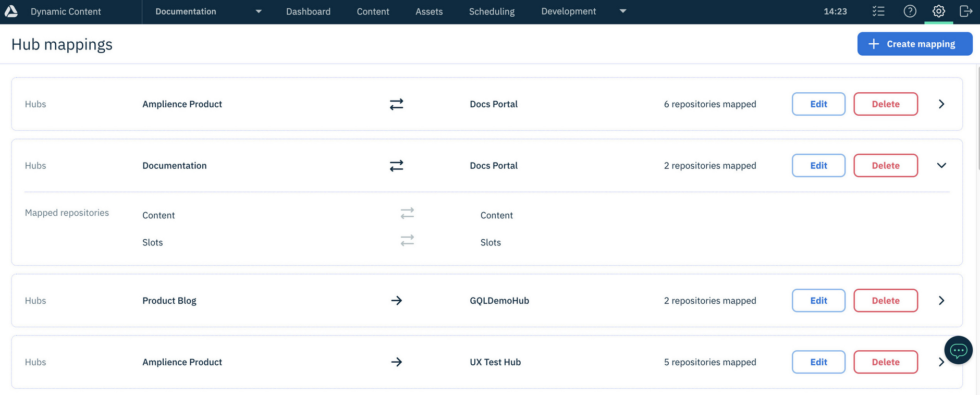
Task: Expand the Amplience Product to Docs Portal mapping
Action: pos(941,104)
